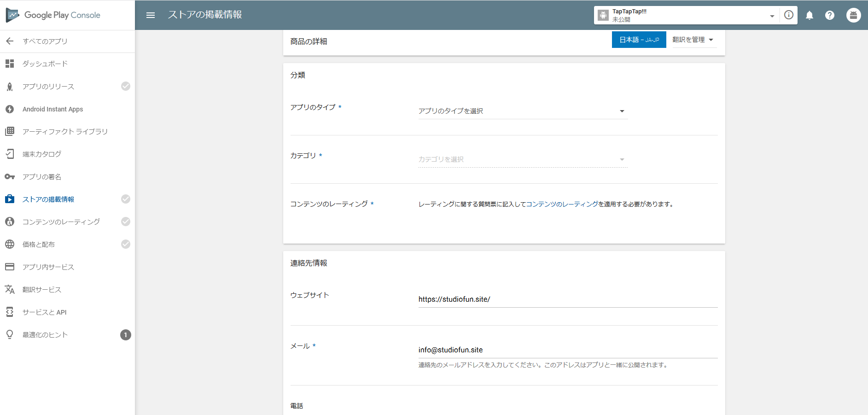
Task: Open the notifications bell
Action: click(810, 15)
